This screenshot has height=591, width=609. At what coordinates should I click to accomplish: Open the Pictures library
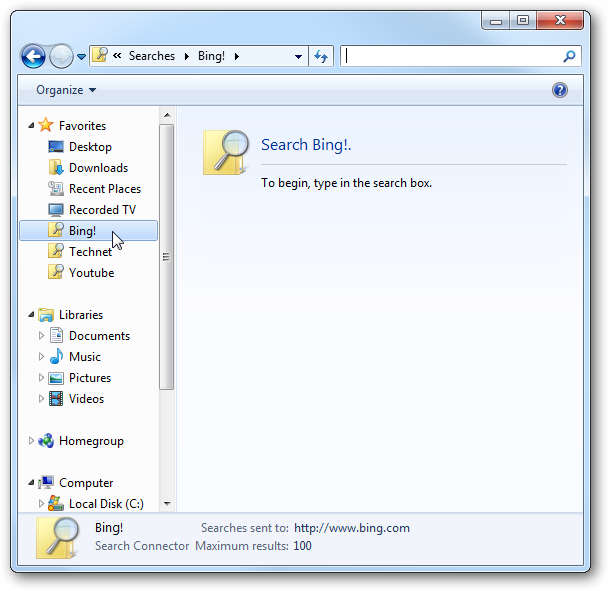click(x=90, y=377)
